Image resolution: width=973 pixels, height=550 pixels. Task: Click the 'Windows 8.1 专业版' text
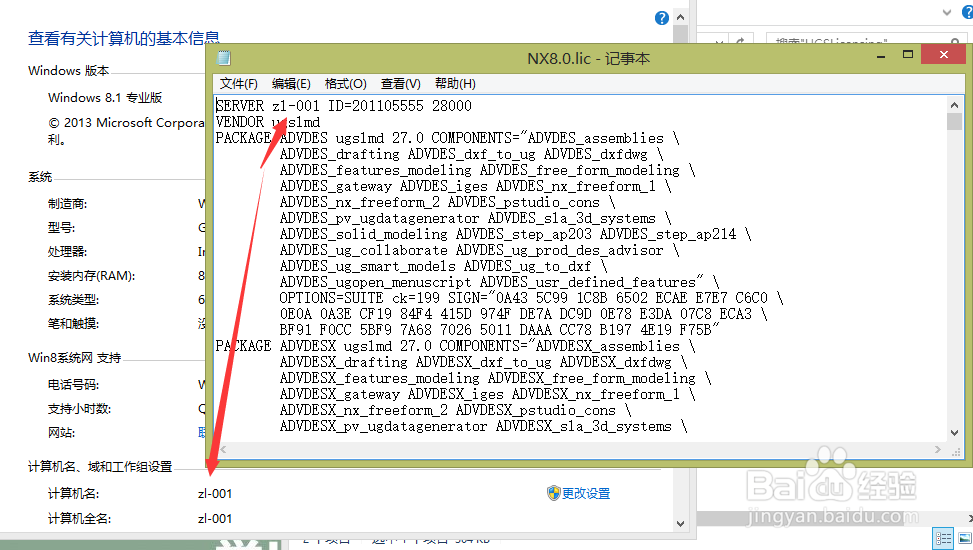(105, 97)
